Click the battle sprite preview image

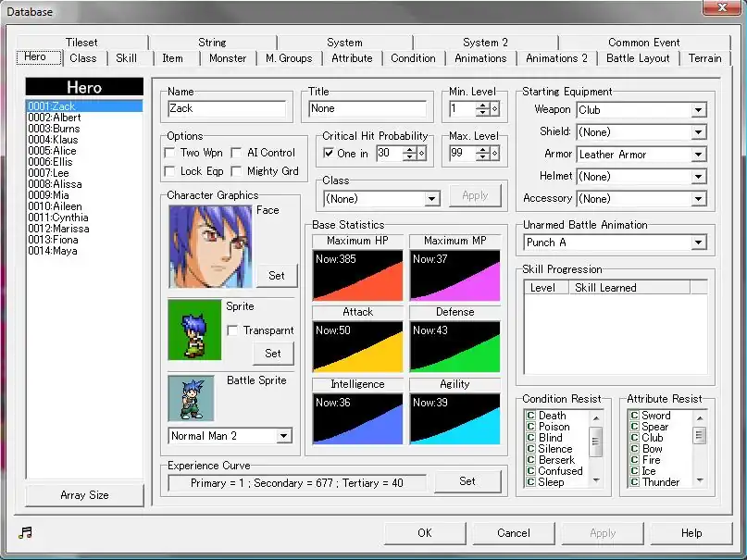click(x=191, y=398)
